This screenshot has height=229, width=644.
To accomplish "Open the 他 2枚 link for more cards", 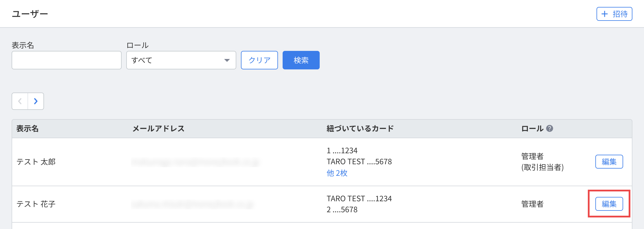I will (337, 173).
